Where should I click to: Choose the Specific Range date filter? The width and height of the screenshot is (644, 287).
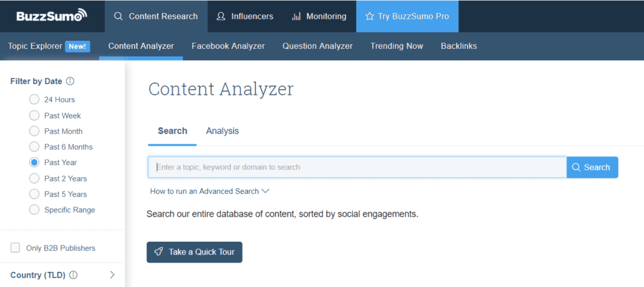[34, 210]
